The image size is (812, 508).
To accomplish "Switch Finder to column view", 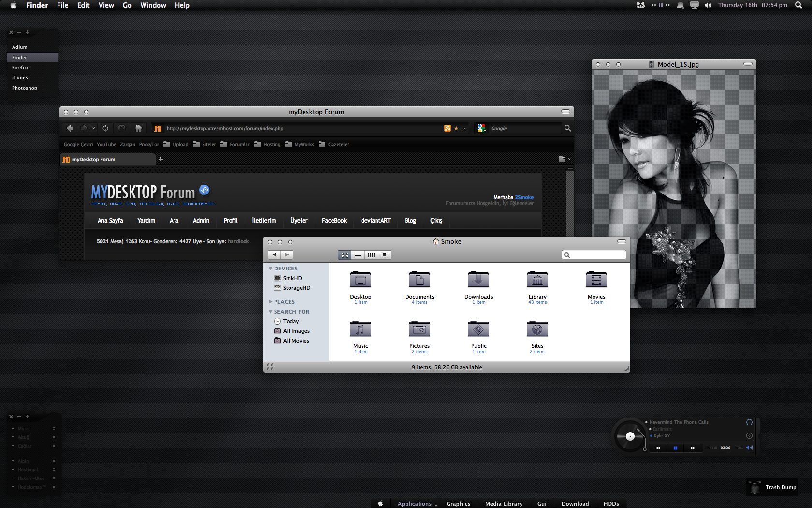I will coord(371,254).
